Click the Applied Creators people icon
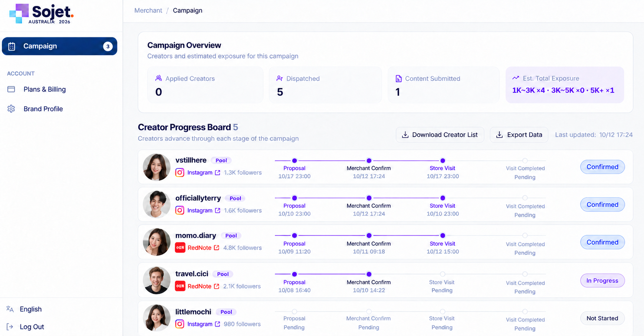Screen dimensions: 644x336 coord(158,78)
